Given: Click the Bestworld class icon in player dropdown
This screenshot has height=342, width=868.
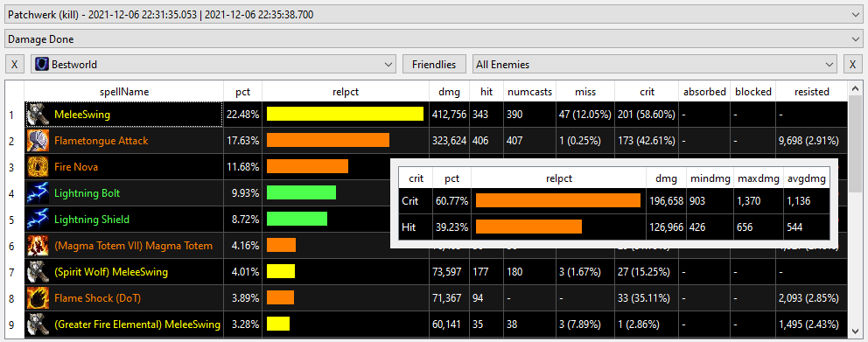Looking at the screenshot, I should (x=41, y=64).
